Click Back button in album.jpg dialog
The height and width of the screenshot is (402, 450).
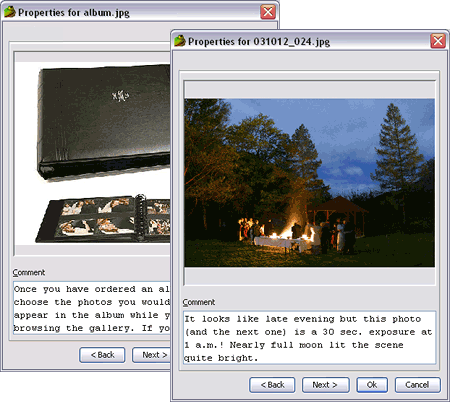tap(102, 355)
